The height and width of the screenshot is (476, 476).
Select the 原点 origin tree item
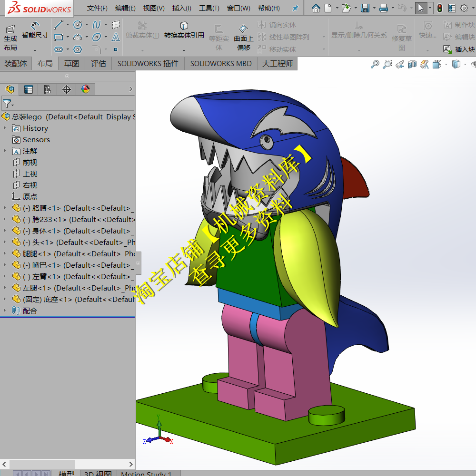(30, 196)
